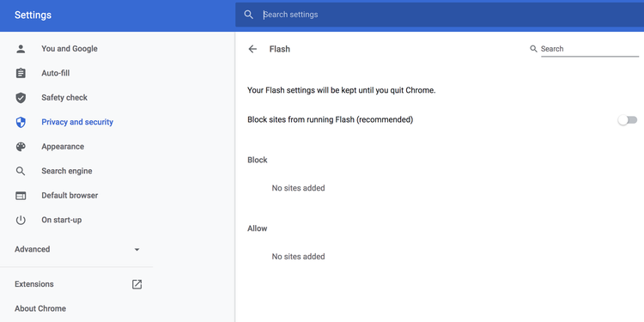644x322 pixels.
Task: Click the Privacy and security shield icon
Action: click(21, 122)
